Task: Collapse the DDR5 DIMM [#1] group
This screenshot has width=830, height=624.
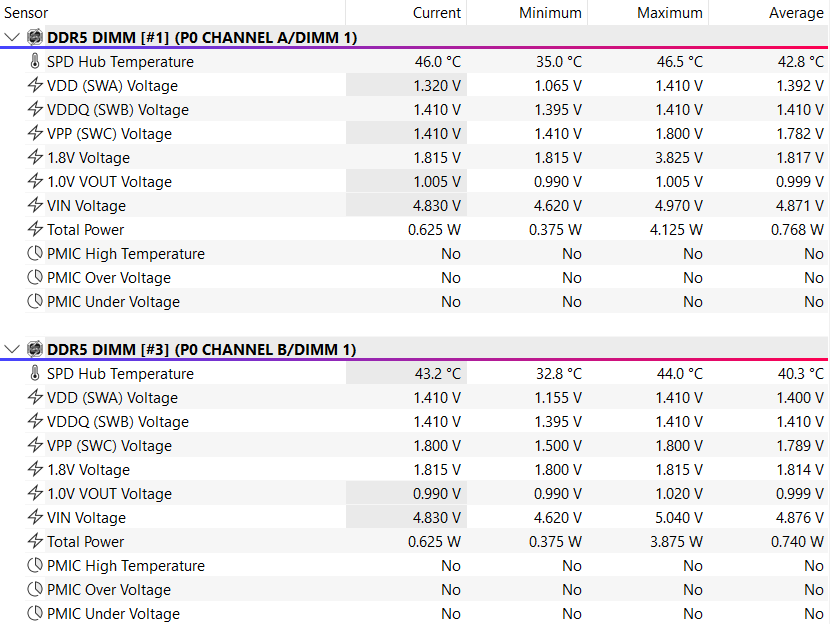Action: click(x=12, y=38)
